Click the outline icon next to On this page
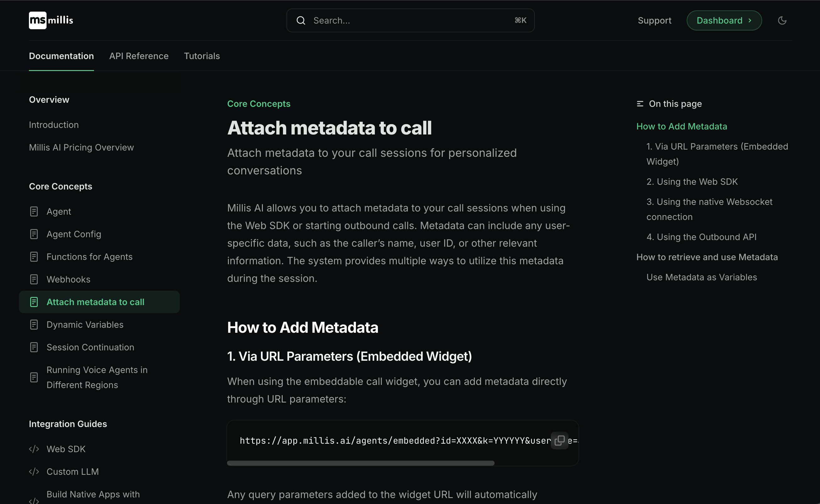Screen dimensions: 820x504 click(640, 103)
